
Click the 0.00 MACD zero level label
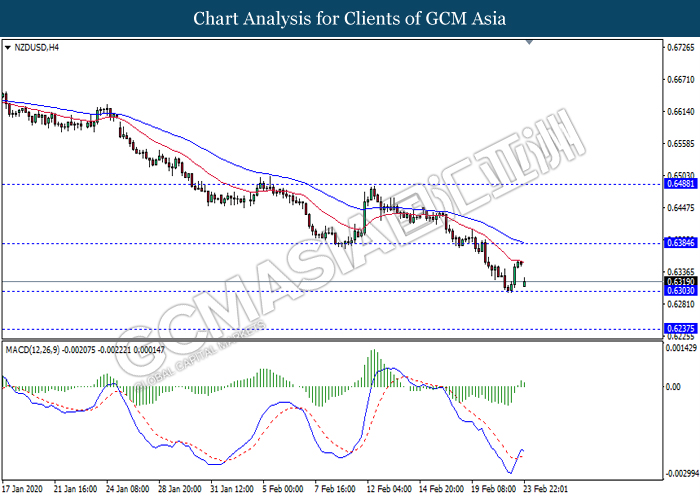672,386
